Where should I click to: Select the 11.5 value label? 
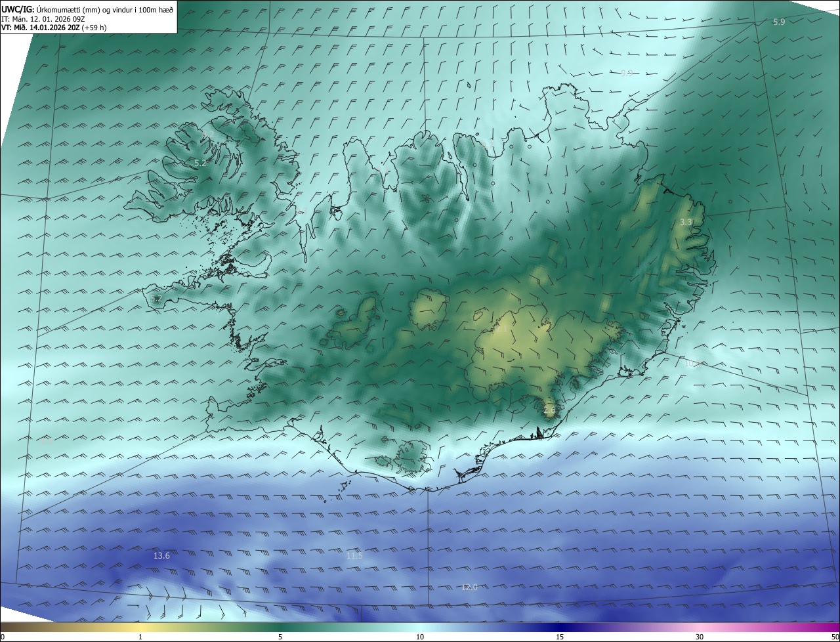point(354,555)
